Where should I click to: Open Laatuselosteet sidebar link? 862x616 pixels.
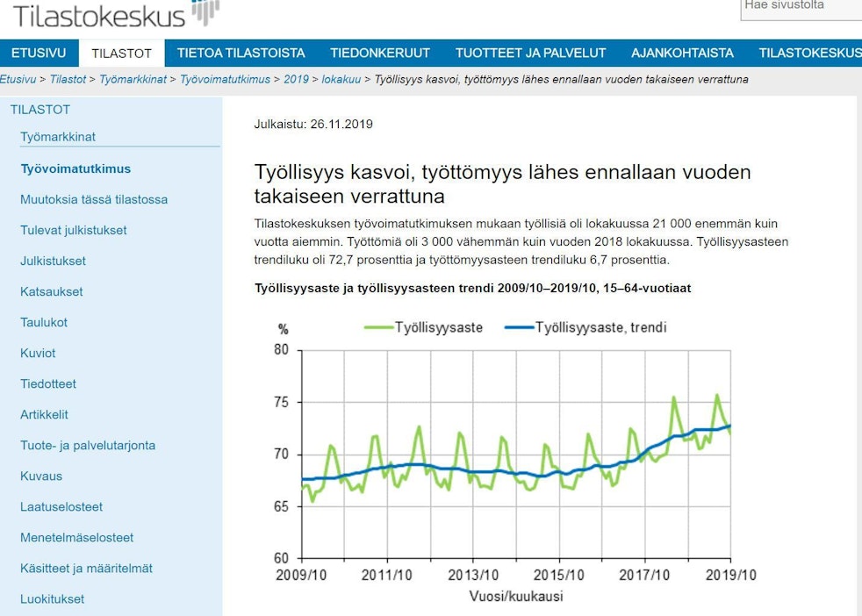click(61, 506)
